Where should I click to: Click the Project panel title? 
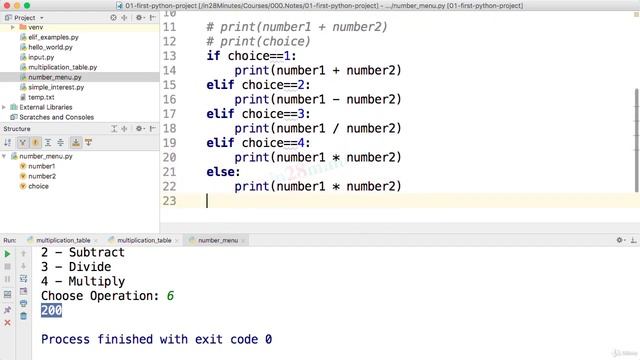pos(24,18)
